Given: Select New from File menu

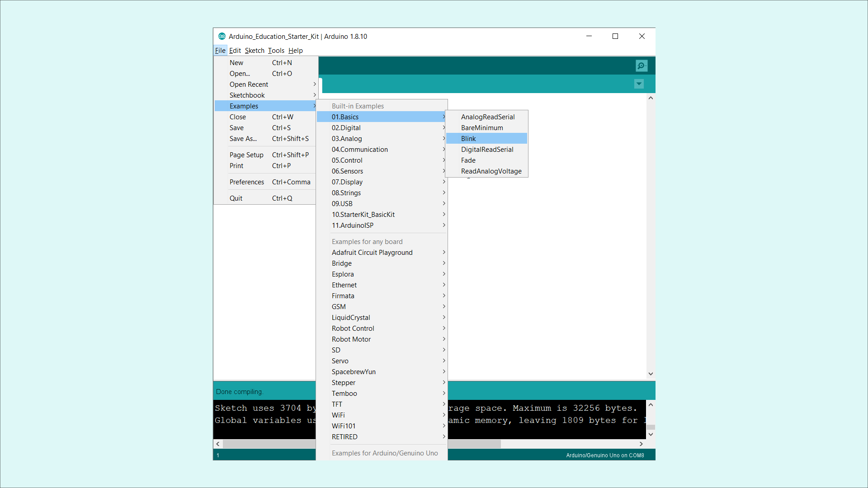Looking at the screenshot, I should click(x=265, y=63).
